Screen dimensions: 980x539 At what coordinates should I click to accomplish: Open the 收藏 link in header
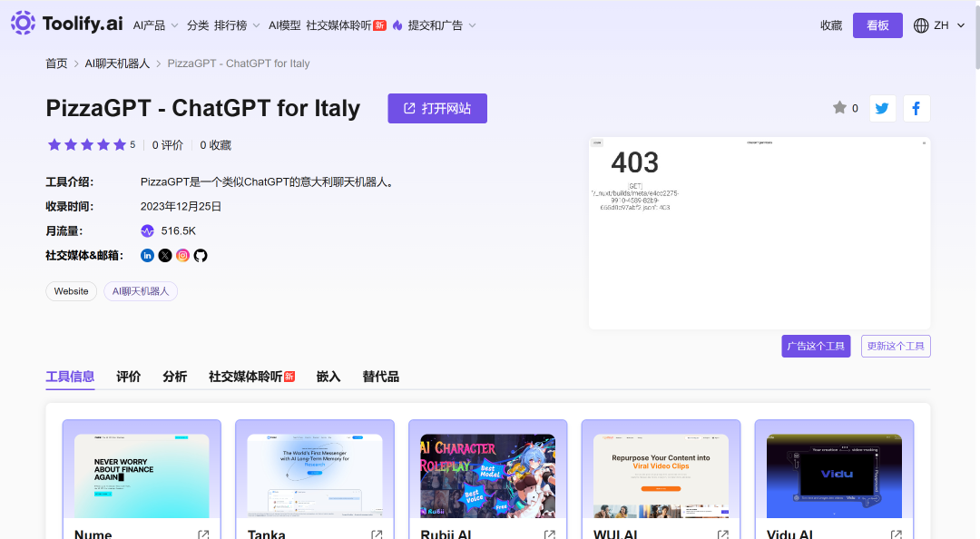[831, 25]
